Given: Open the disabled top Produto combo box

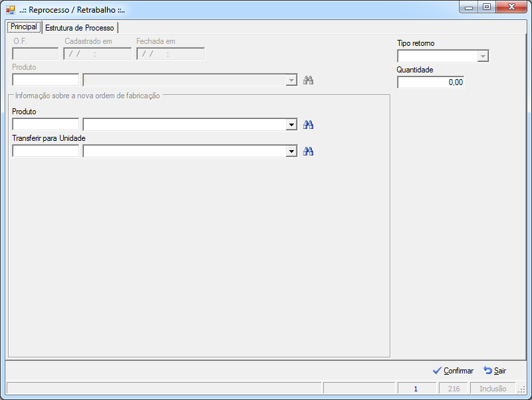Looking at the screenshot, I should (291, 80).
